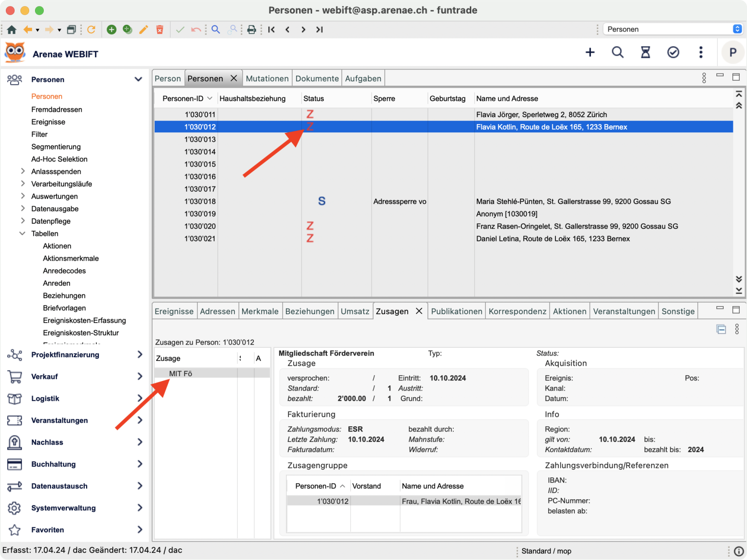747x560 pixels.
Task: Switch to the Mutationen tab
Action: (267, 78)
